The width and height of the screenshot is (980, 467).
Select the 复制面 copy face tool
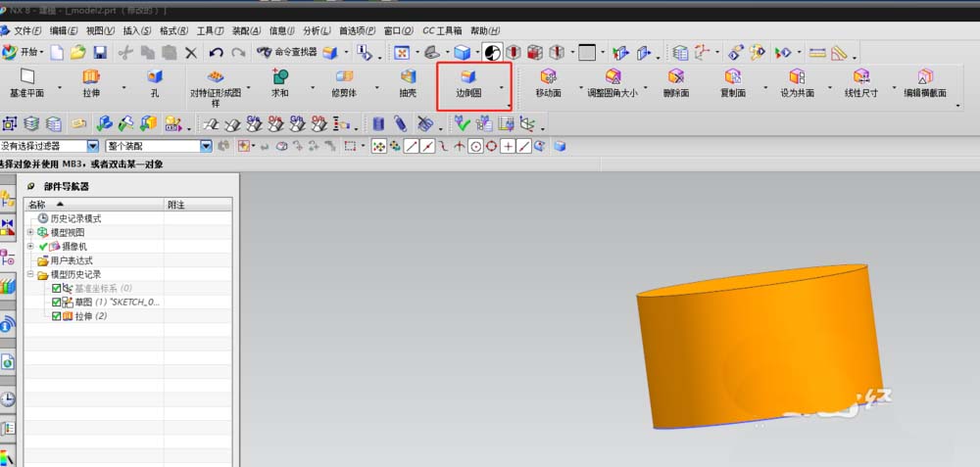coord(732,84)
